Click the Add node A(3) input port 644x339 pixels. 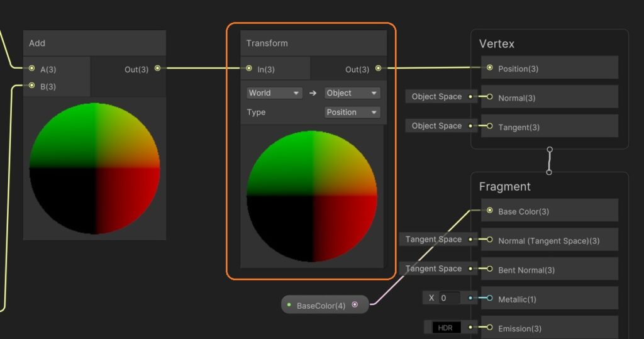click(31, 69)
